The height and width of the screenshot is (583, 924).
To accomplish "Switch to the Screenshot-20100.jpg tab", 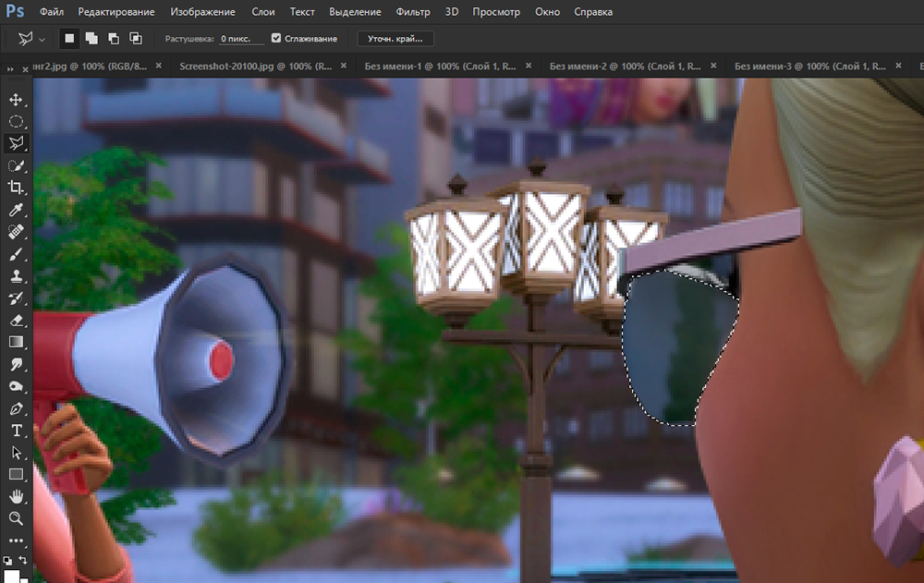I will [x=256, y=67].
